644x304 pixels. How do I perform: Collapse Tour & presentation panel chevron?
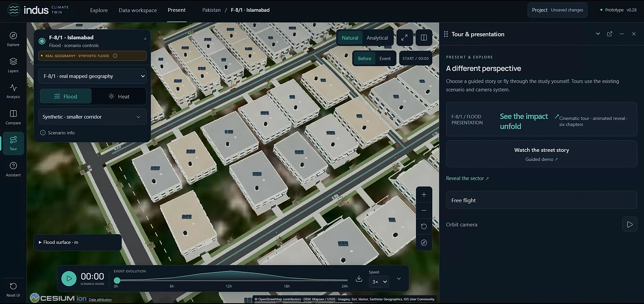tap(598, 34)
